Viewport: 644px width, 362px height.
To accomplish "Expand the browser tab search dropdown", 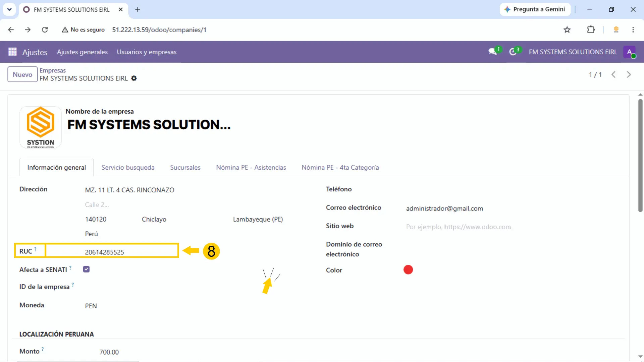I will [9, 9].
